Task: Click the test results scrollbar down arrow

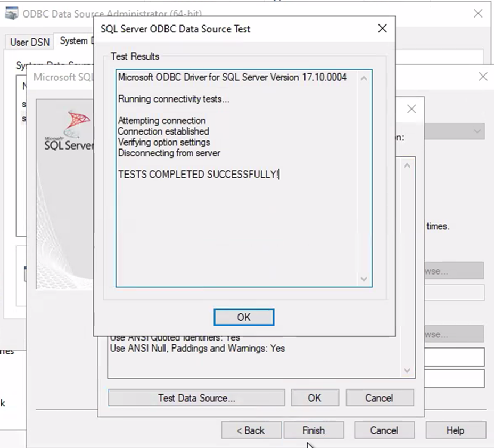Action: click(364, 279)
